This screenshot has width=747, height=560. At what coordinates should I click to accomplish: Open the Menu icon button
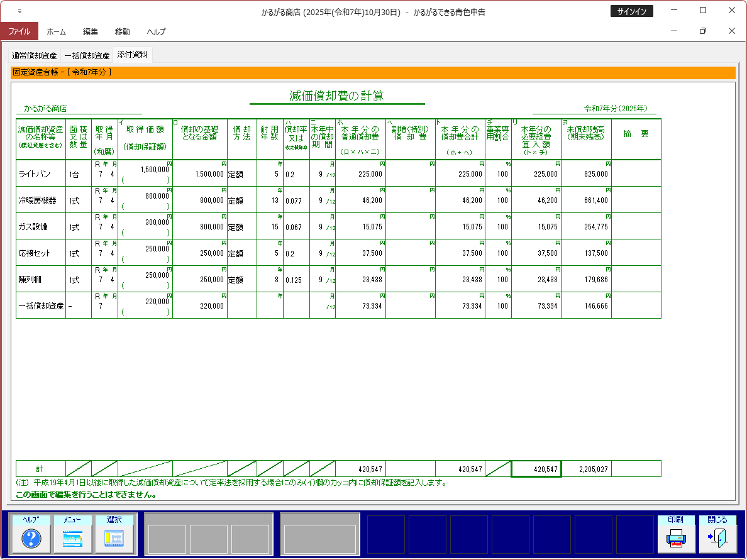[x=72, y=538]
